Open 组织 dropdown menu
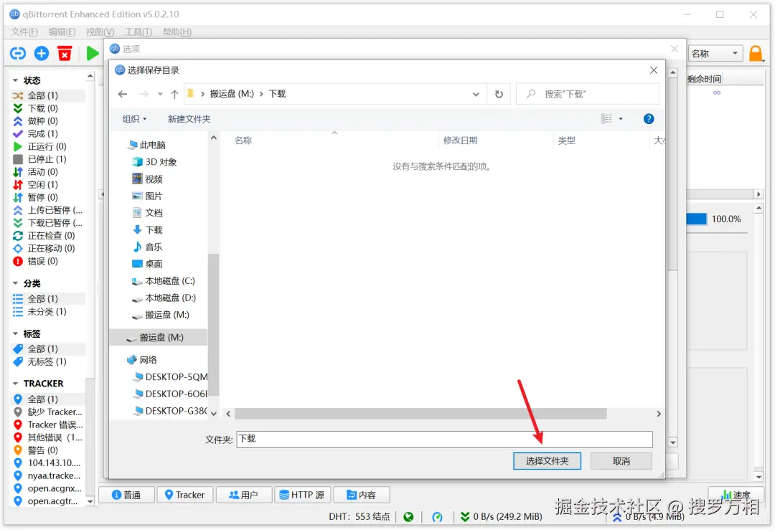The image size is (775, 532). point(134,119)
